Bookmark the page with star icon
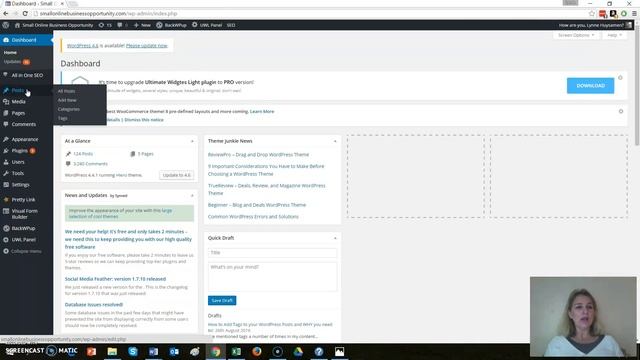Image resolution: width=640 pixels, height=360 pixels. click(592, 13)
